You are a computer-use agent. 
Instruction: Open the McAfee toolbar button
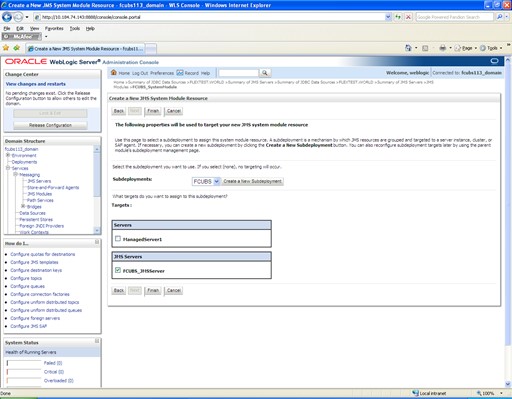click(x=22, y=37)
